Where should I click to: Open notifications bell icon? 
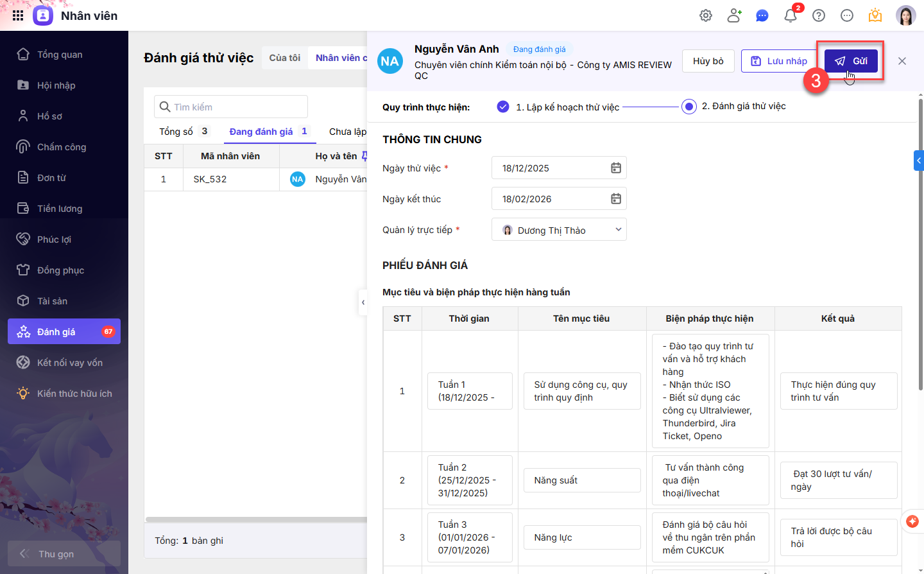pyautogui.click(x=791, y=15)
